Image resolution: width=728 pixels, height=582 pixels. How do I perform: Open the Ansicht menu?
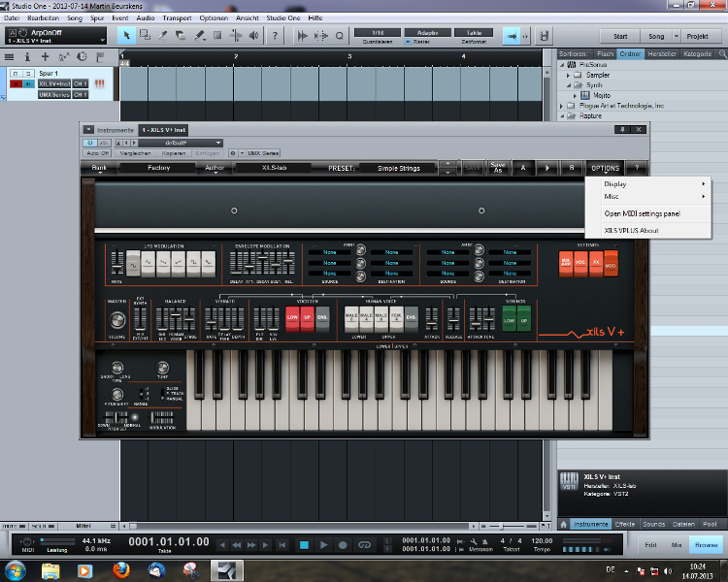[247, 18]
